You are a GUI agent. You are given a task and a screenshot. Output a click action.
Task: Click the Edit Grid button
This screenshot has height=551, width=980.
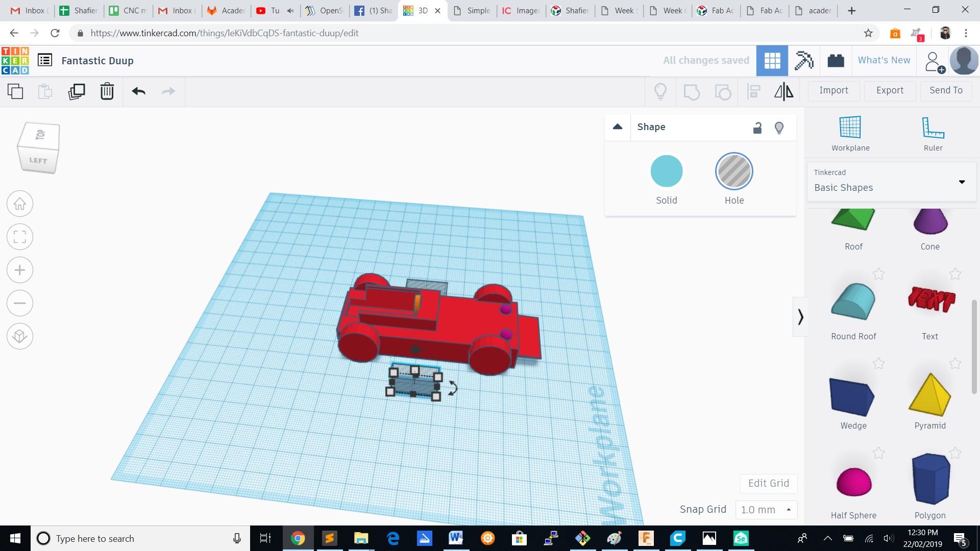[x=768, y=483]
